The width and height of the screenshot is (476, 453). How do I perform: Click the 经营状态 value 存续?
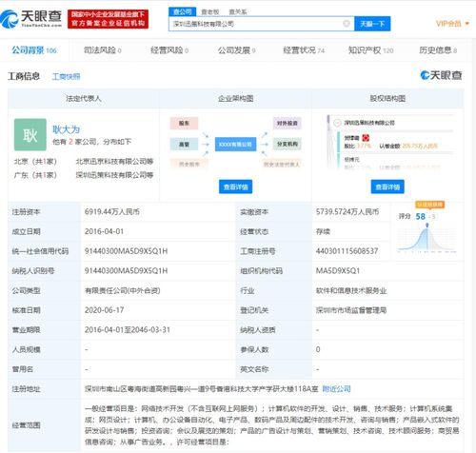[323, 231]
